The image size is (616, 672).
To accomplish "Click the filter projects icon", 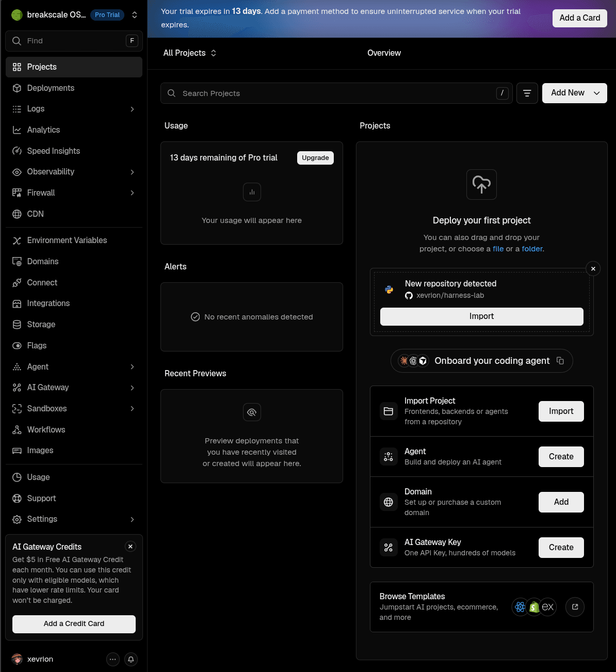I will (x=527, y=93).
